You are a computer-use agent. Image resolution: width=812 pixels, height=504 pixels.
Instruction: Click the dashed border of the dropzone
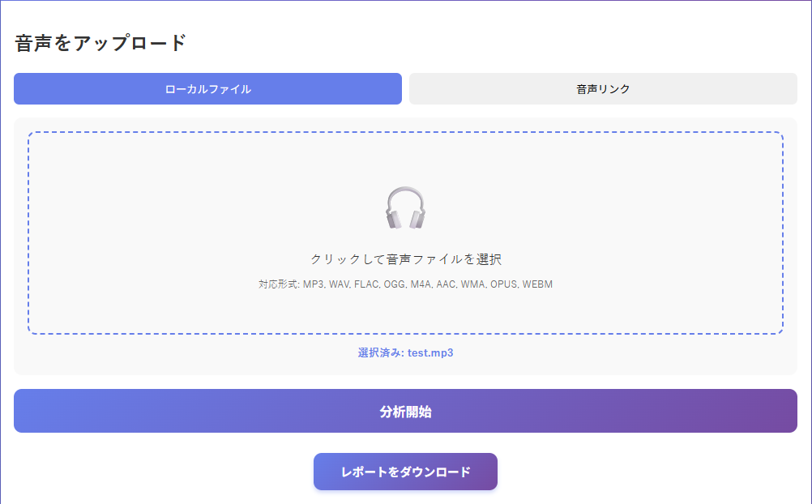click(405, 130)
